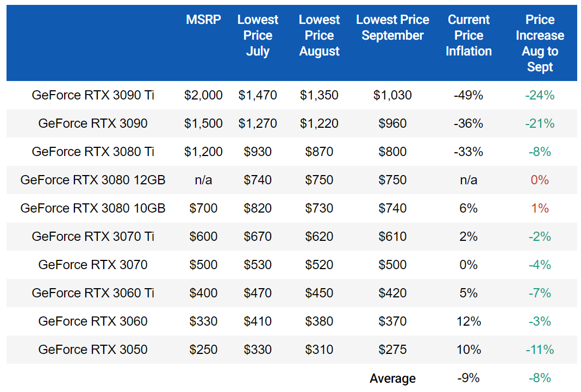Click the GeForce RTX 3090 row label
The height and width of the screenshot is (392, 581).
tap(93, 124)
